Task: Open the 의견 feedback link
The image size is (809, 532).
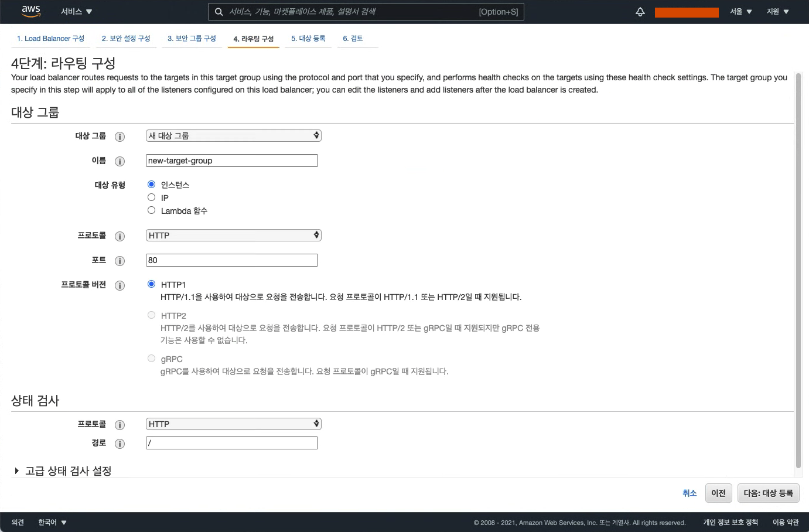Action: (x=18, y=522)
